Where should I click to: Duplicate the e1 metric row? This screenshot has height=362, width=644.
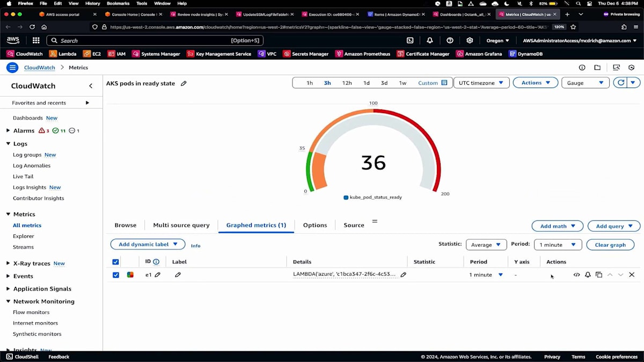coord(599,275)
